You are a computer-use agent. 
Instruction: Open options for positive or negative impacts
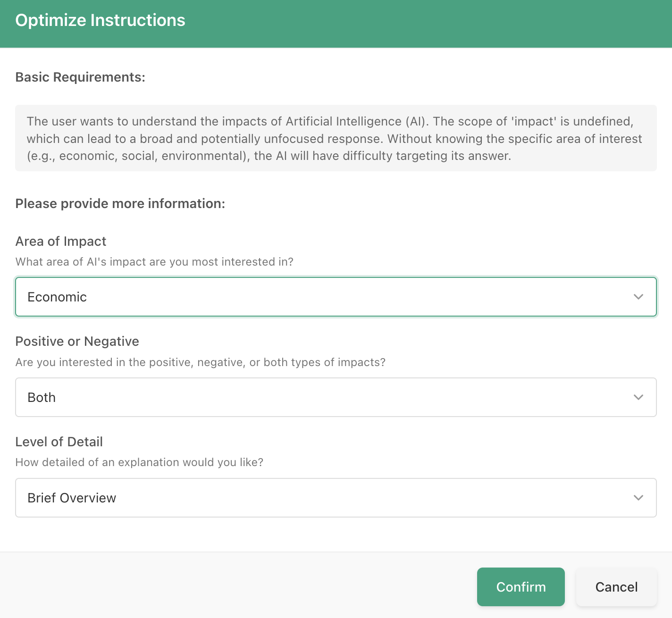coord(336,397)
